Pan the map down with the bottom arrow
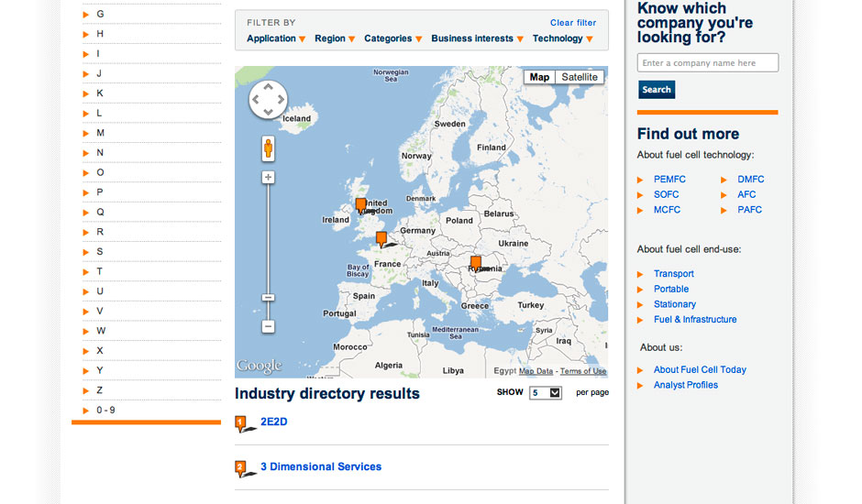The width and height of the screenshot is (862, 504). pos(268,112)
